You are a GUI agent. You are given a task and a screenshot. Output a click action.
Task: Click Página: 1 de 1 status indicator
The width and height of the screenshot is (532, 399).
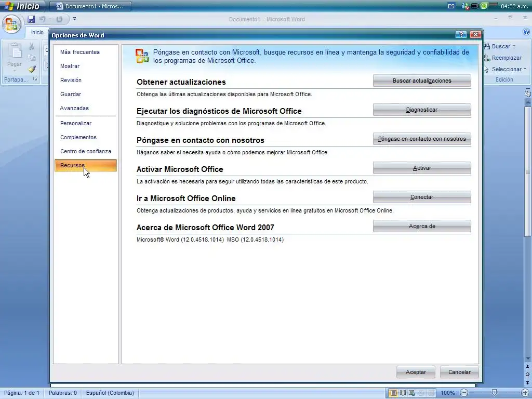[22, 393]
